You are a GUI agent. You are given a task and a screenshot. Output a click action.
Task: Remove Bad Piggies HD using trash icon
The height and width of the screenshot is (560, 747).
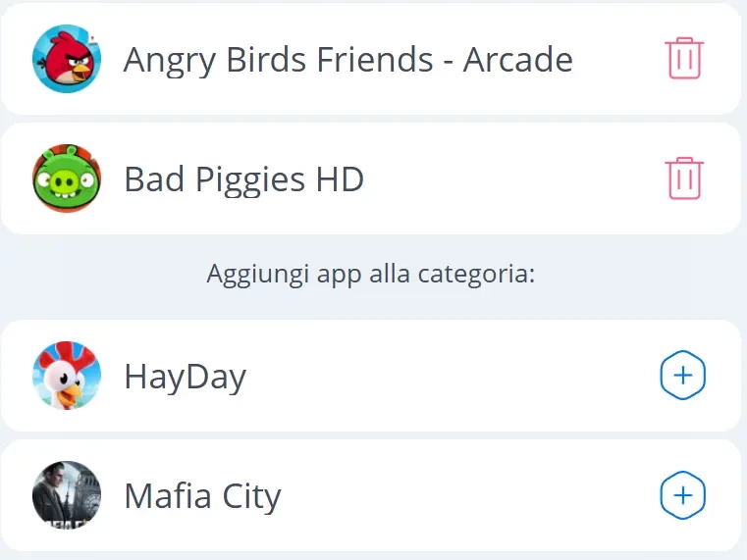coord(684,179)
